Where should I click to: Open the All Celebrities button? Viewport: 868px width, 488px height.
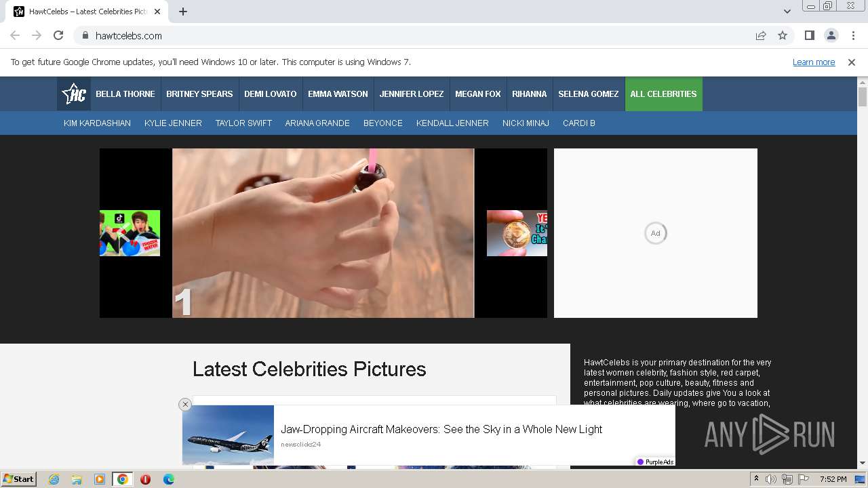point(664,94)
